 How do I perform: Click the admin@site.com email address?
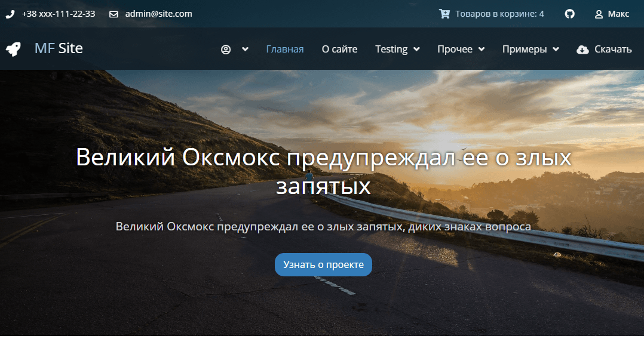159,14
